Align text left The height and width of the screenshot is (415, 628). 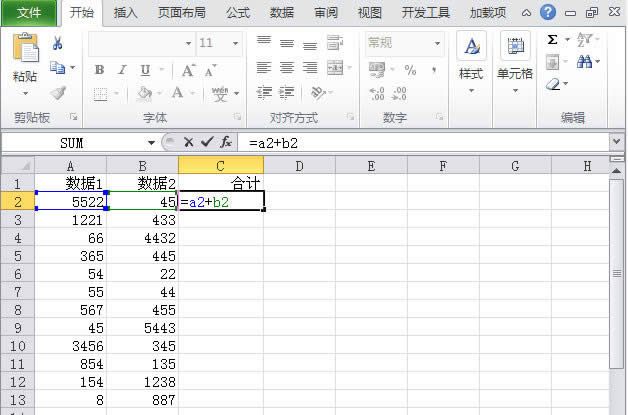click(x=264, y=68)
